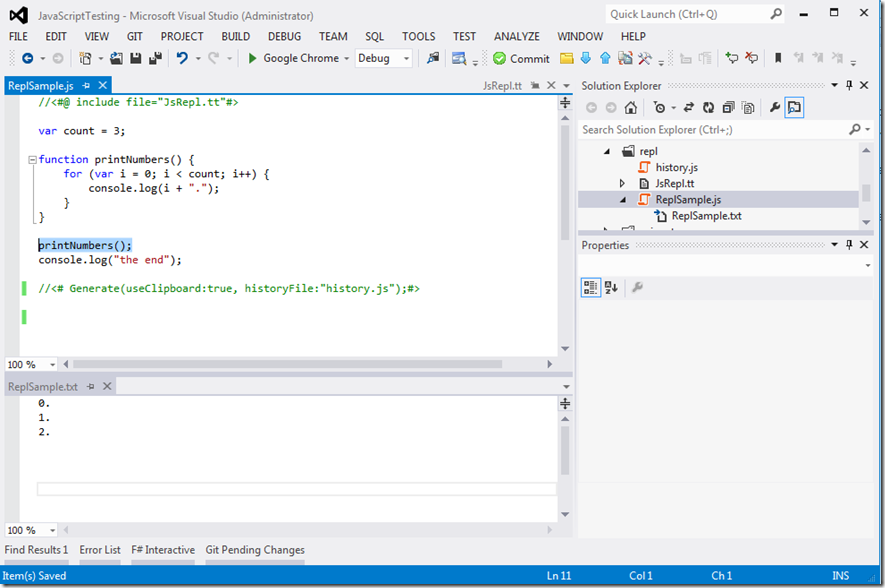Viewport: 885px width, 588px height.
Task: Open the Debug configuration dropdown
Action: point(406,58)
